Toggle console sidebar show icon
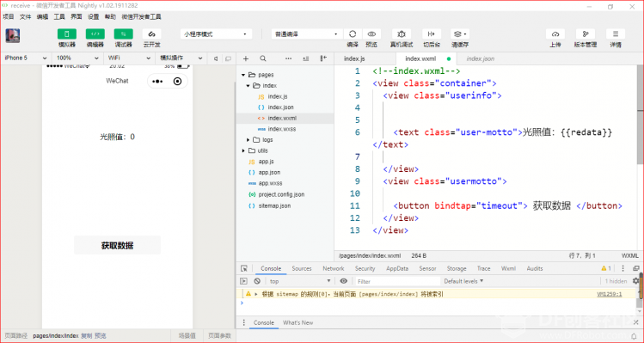644x343 pixels. click(x=244, y=281)
